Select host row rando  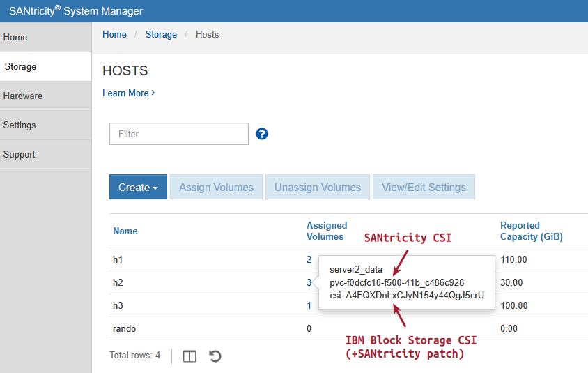tap(349, 328)
